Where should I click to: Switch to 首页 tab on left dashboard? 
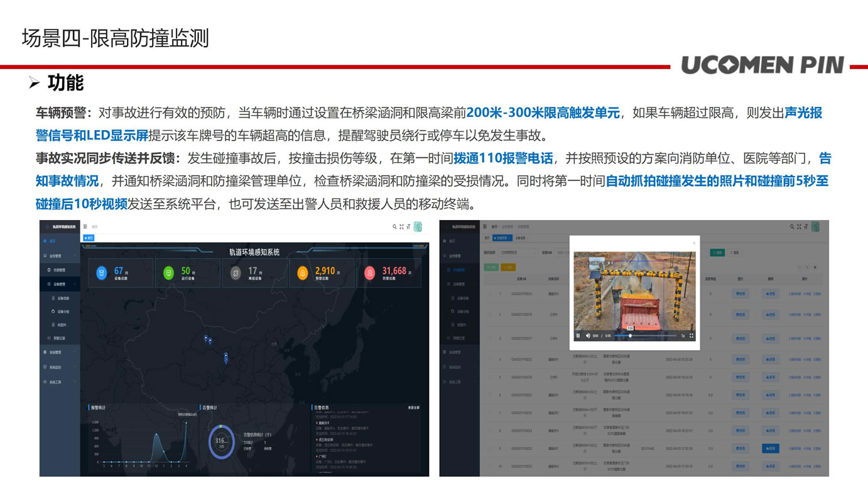coord(89,238)
